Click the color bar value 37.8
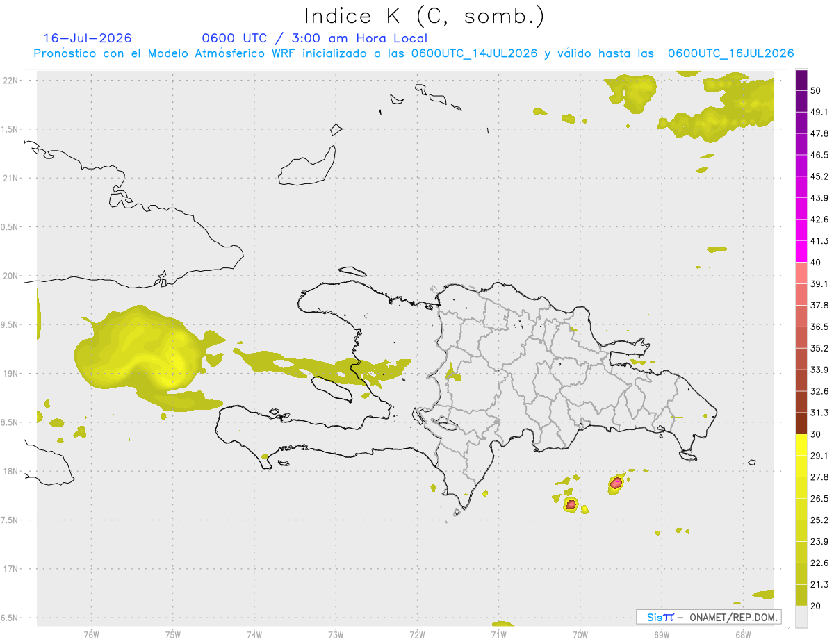The width and height of the screenshot is (834, 644). [x=819, y=306]
